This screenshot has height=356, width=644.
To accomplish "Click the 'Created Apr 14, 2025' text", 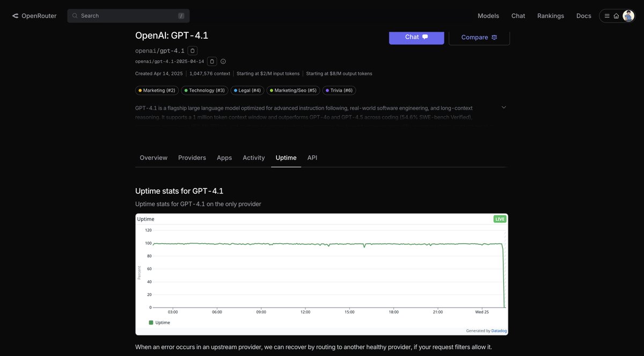I will coord(159,74).
